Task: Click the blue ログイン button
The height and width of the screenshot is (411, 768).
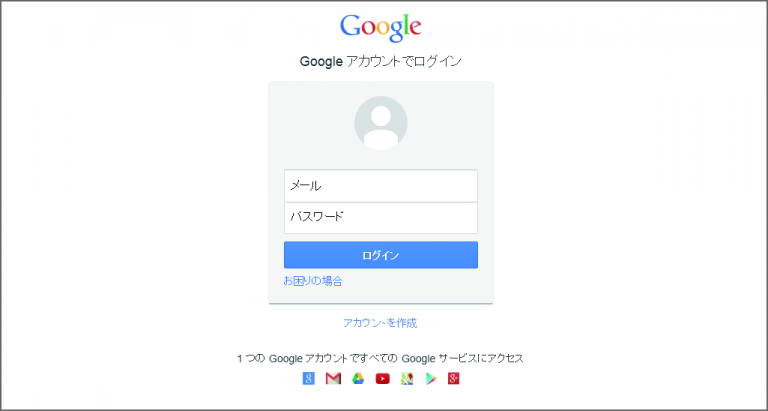Action: [381, 255]
